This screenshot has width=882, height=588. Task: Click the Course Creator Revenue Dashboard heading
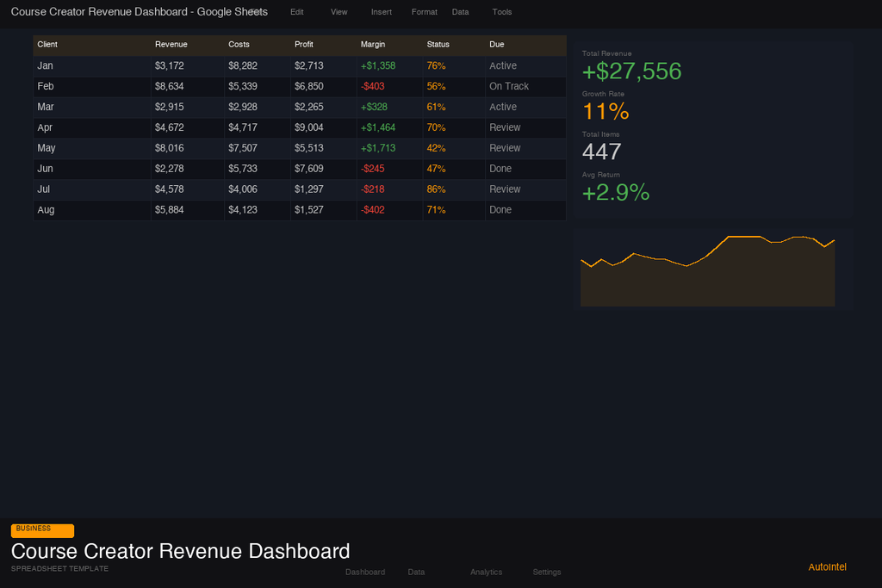[181, 552]
